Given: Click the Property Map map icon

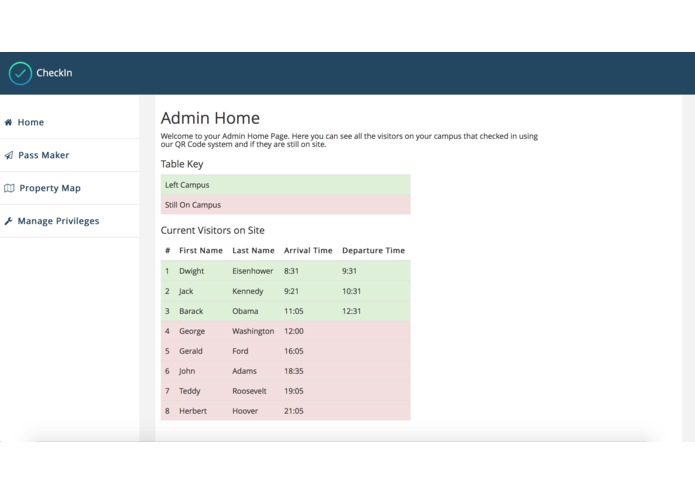Looking at the screenshot, I should click(x=9, y=188).
